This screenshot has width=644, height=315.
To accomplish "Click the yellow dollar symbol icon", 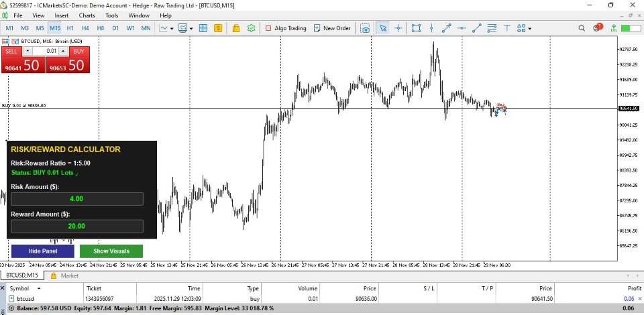I will (218, 28).
